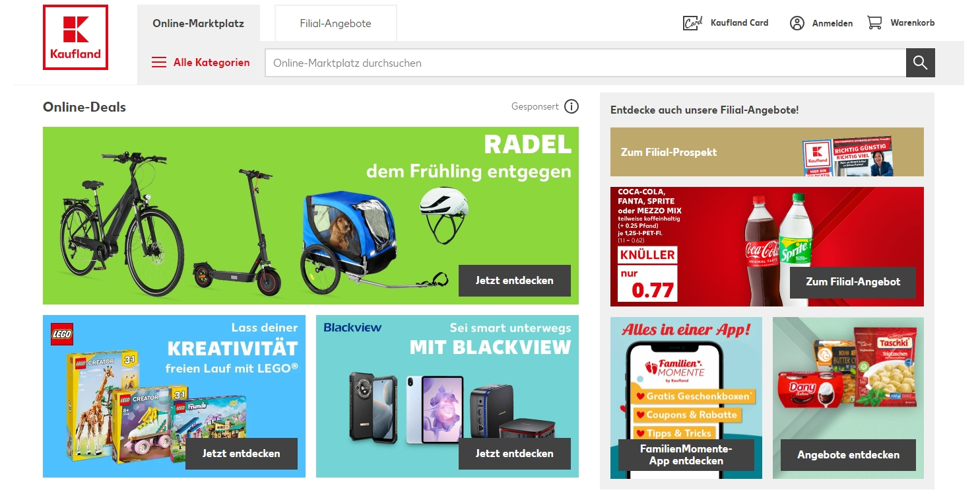
Task: Open the Warenkorb cart icon
Action: [x=874, y=22]
